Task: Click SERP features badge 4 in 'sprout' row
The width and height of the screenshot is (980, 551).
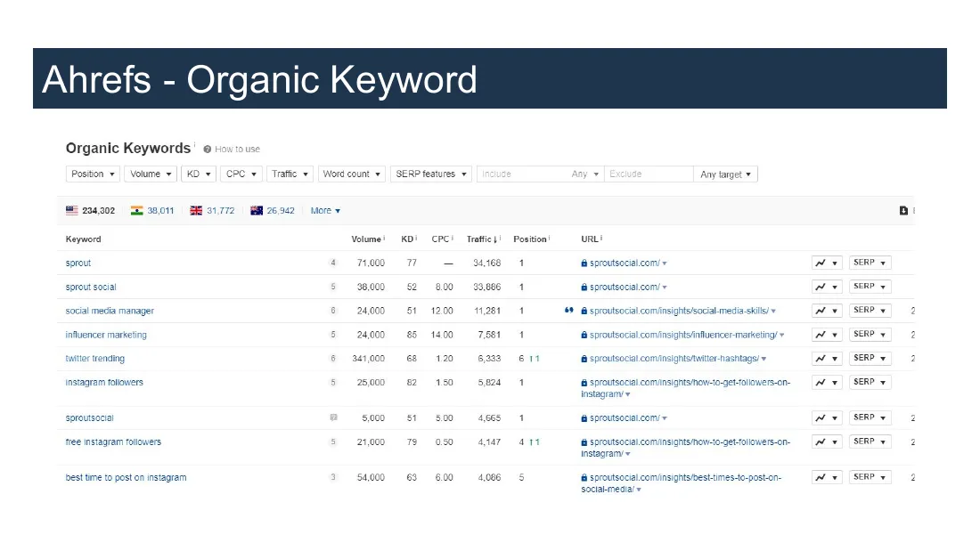Action: coord(333,263)
